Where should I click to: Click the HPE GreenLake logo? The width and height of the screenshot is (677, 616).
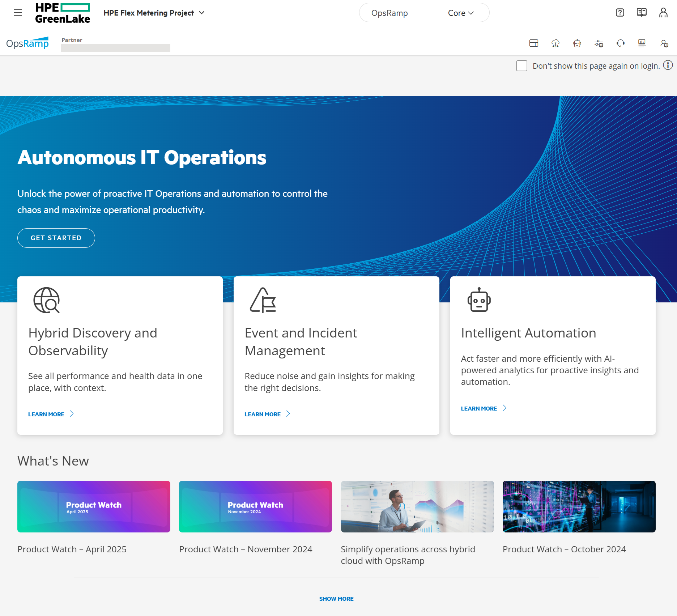click(x=63, y=13)
